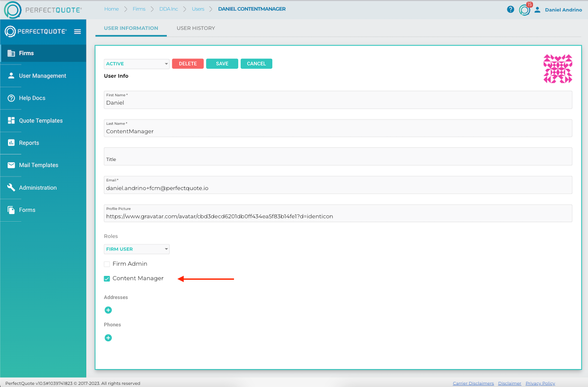Add a new address with plus icon
Viewport: 588px width, 387px height.
(108, 310)
